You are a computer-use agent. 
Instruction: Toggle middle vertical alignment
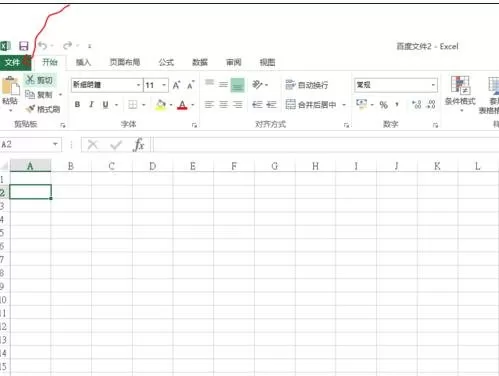tap(223, 85)
